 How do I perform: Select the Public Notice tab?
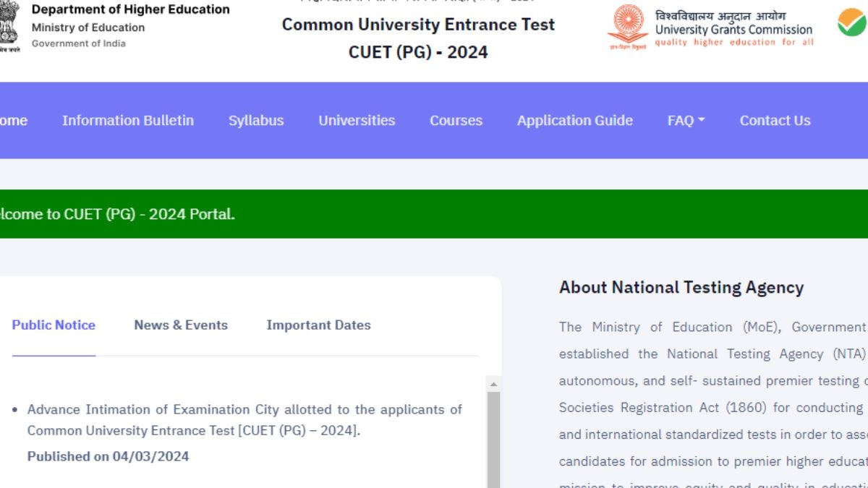click(x=54, y=325)
